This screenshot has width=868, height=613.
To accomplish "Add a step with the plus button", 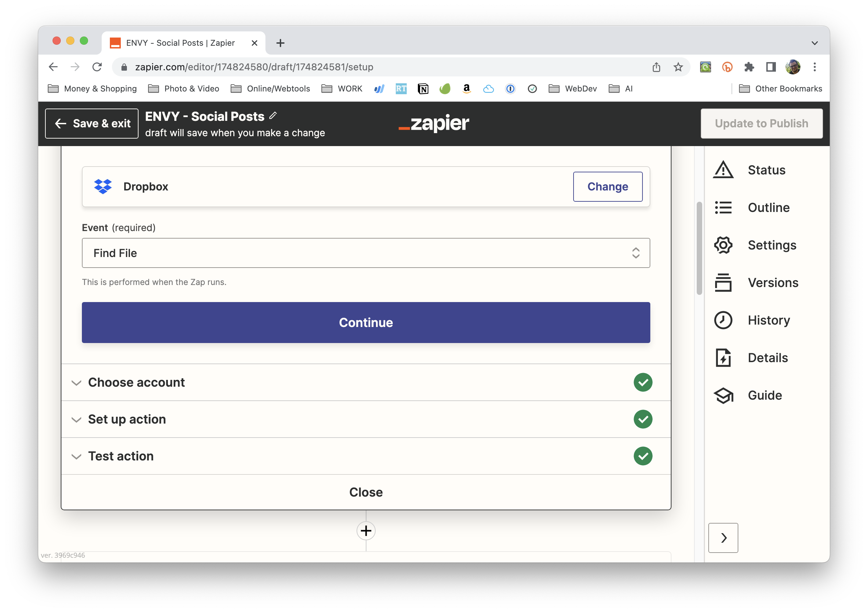I will click(x=366, y=530).
